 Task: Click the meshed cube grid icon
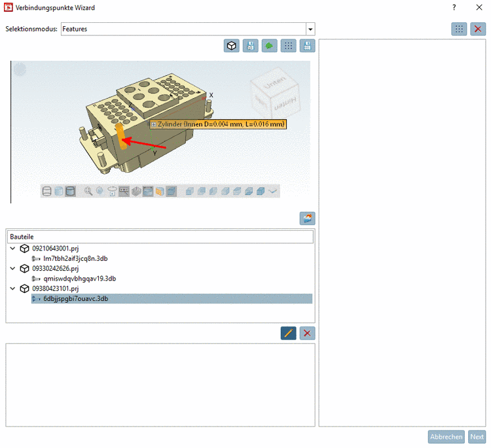(x=136, y=191)
